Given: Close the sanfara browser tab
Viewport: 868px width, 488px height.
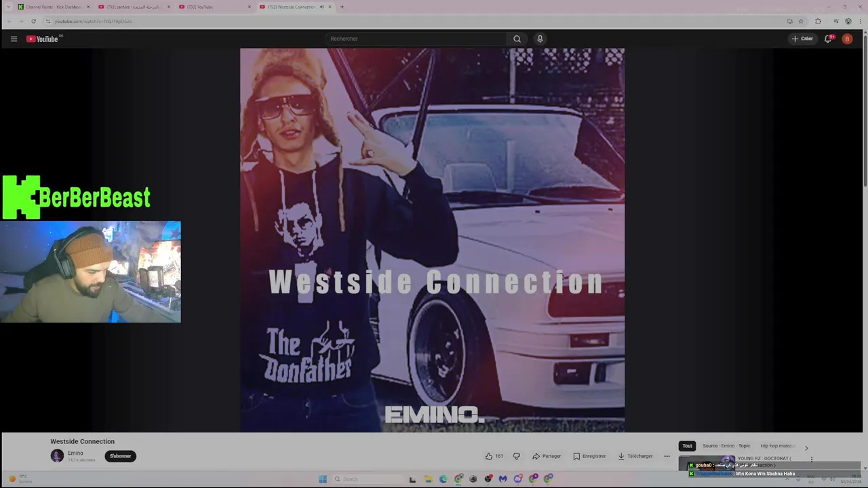Looking at the screenshot, I should 169,7.
